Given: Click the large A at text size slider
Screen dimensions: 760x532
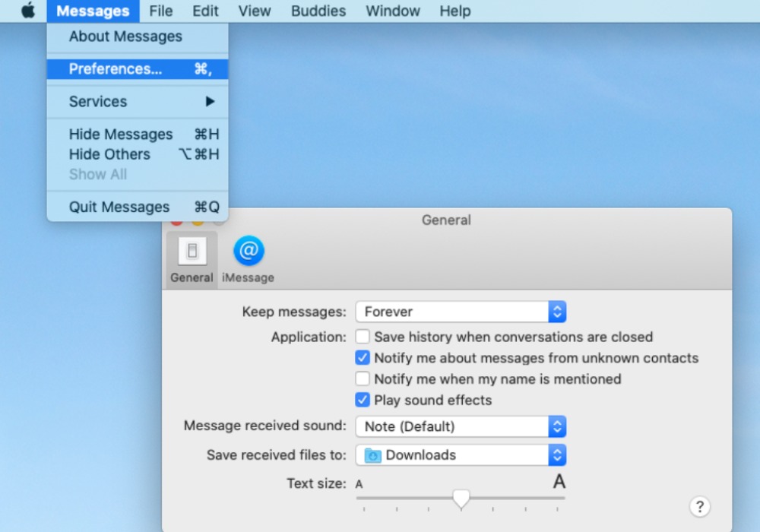Looking at the screenshot, I should [x=559, y=482].
